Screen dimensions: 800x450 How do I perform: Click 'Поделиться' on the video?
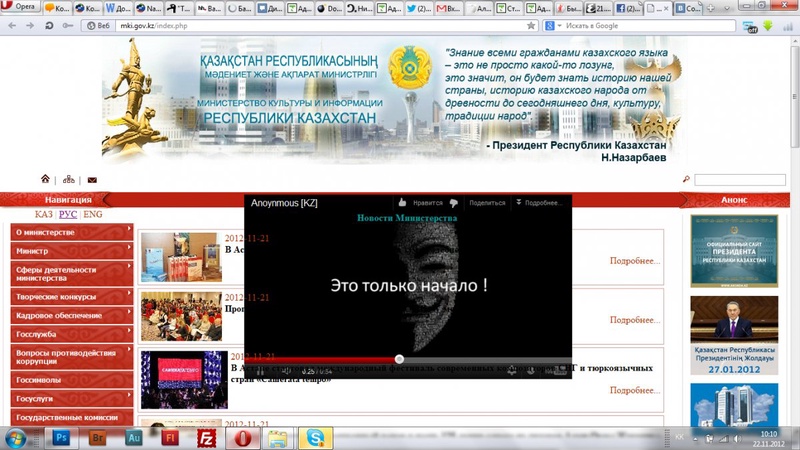[487, 203]
